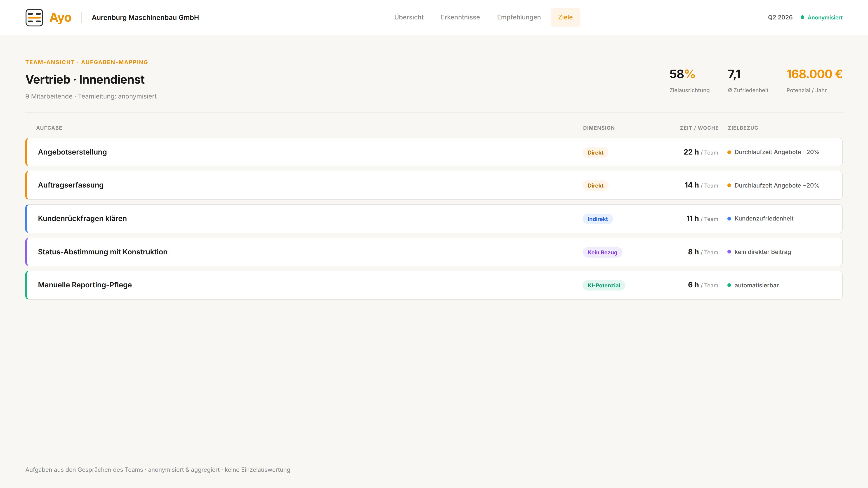Click the green Anonymisiert status dot
The height and width of the screenshot is (488, 868).
(802, 17)
